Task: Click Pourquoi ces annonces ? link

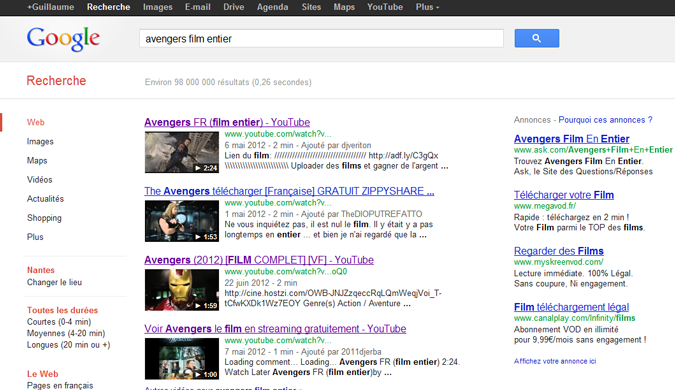Action: point(605,120)
